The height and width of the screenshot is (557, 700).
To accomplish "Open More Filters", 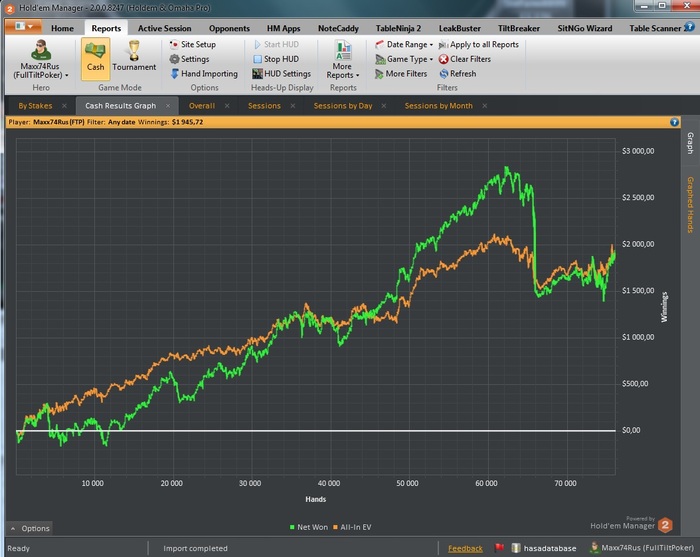I will (401, 74).
